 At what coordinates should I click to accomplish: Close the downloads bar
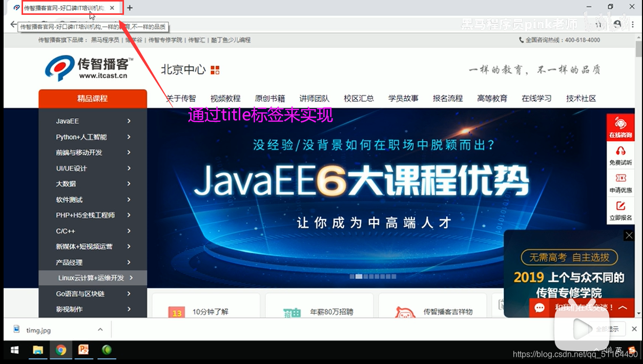point(634,329)
